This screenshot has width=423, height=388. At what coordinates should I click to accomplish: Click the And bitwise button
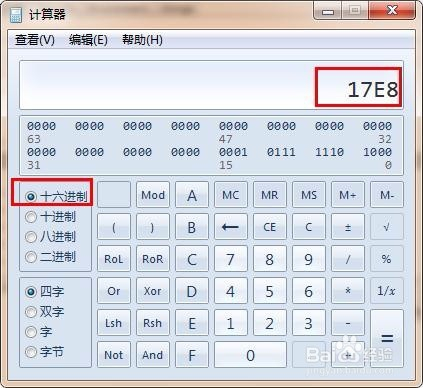pos(153,355)
